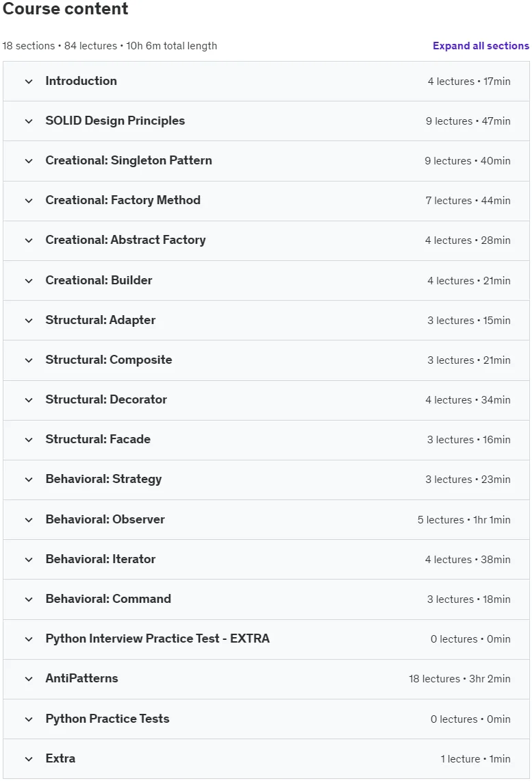Expand the AntiPatterns section chevron
The height and width of the screenshot is (781, 532).
(29, 679)
